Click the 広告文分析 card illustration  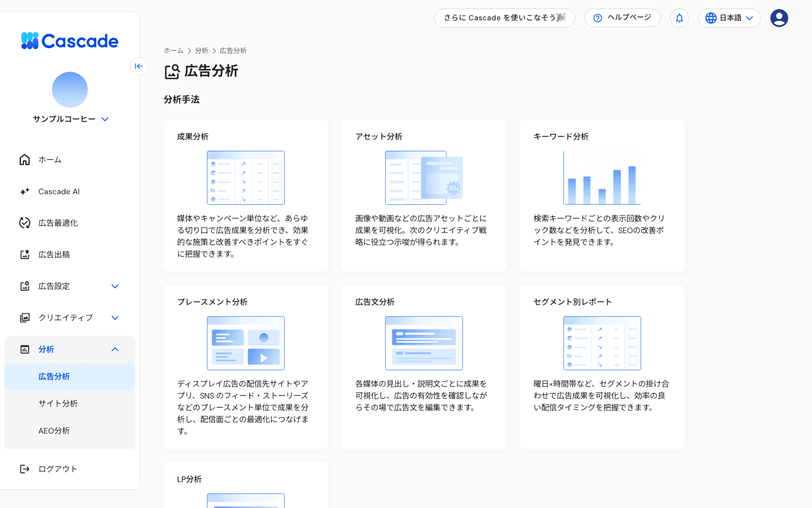424,343
